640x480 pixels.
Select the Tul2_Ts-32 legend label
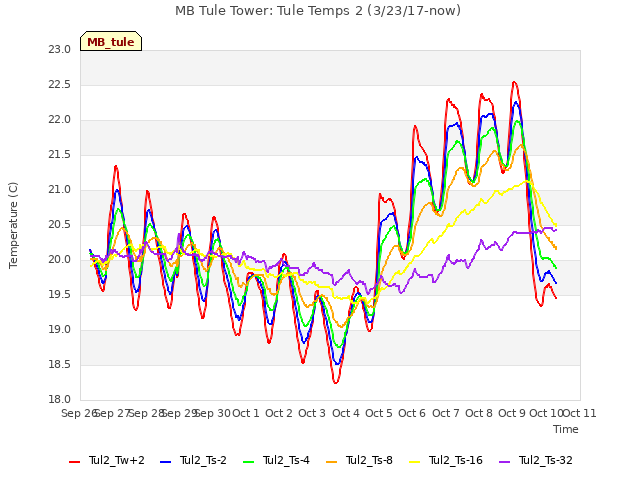tap(546, 460)
